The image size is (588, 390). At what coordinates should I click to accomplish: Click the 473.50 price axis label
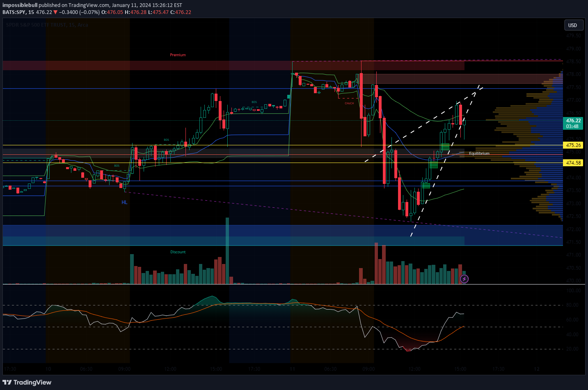tap(573, 190)
